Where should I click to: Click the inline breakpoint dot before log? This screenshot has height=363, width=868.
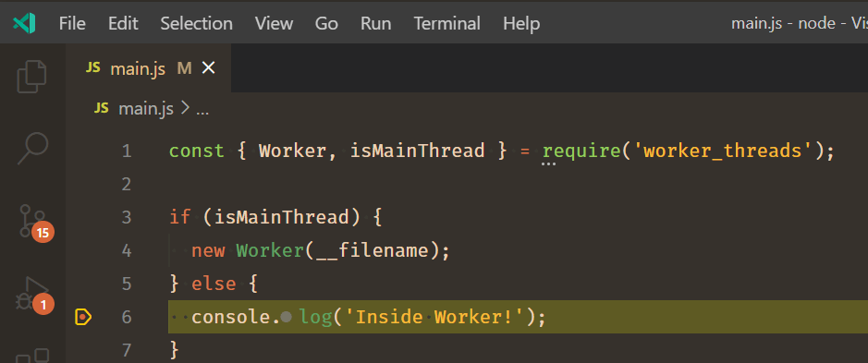(287, 317)
